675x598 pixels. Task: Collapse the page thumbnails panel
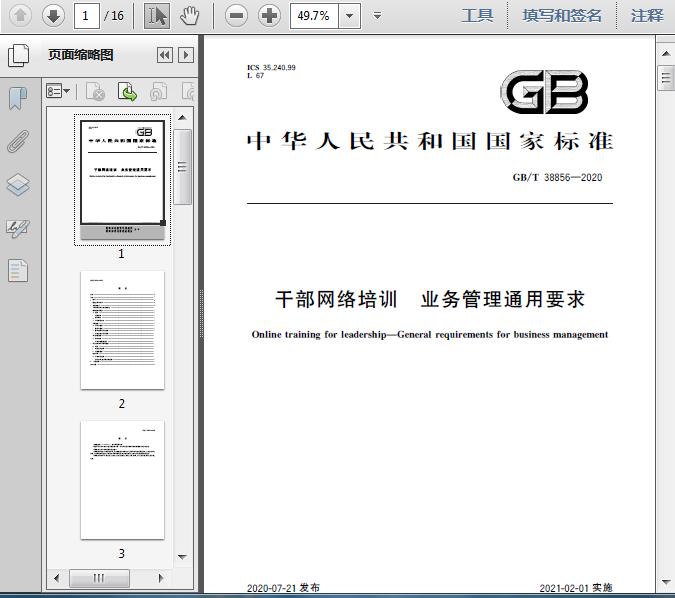click(165, 56)
